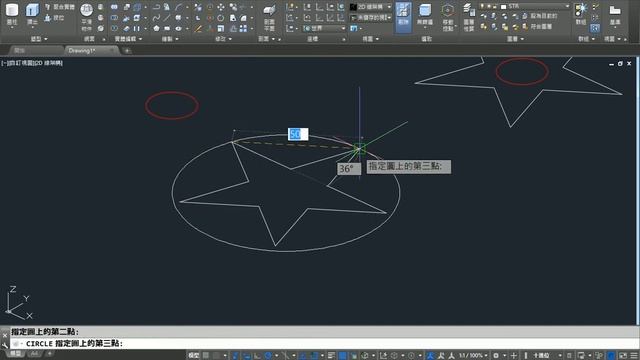Click the 模型 space button in status bar
Image resolution: width=640 pixels, height=360 pixels.
(x=193, y=356)
